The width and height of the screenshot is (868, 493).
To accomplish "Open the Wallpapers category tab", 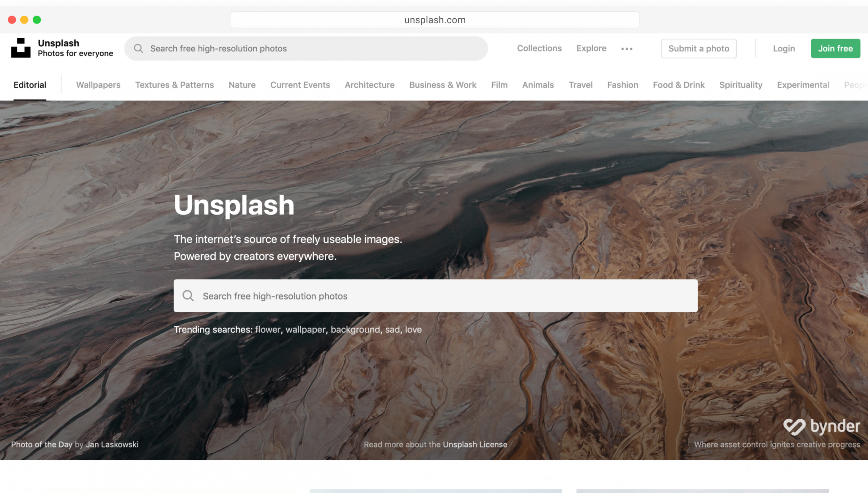I will [x=98, y=85].
